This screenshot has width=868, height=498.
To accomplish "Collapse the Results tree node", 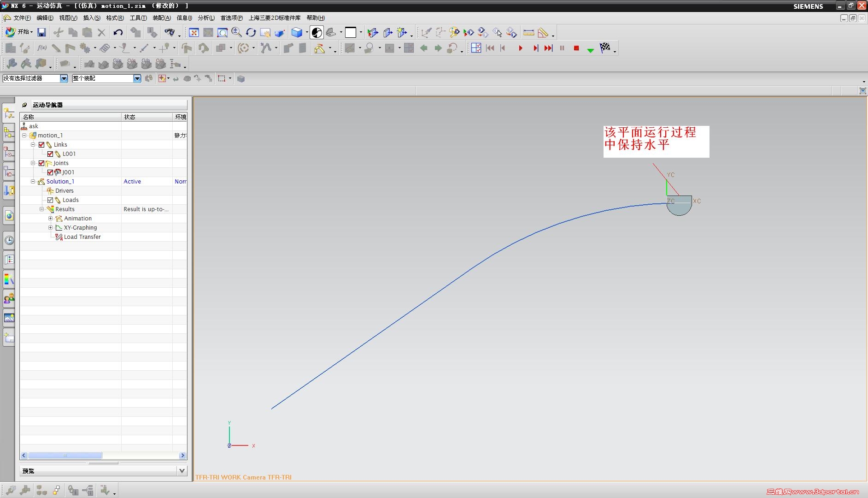I will coord(42,209).
